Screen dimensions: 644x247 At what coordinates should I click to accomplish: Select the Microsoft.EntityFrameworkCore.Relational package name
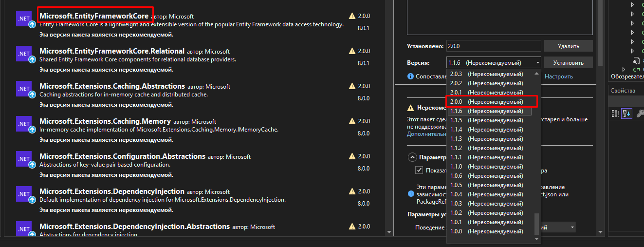click(112, 51)
